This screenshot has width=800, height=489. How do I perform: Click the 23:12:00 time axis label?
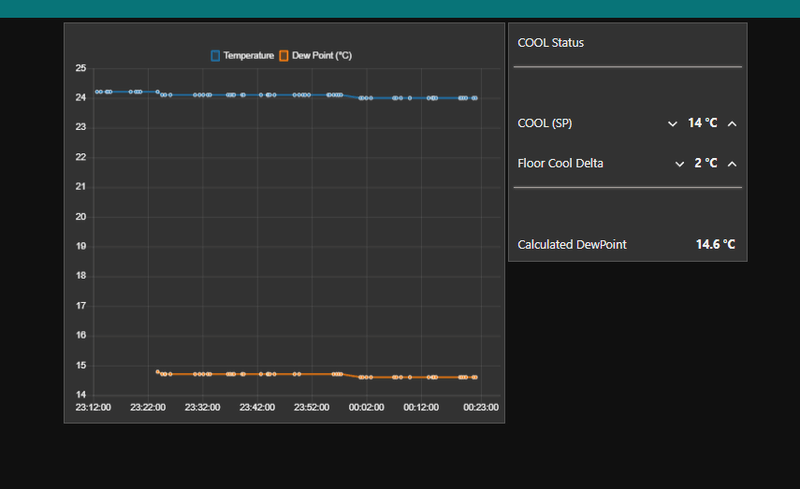point(93,407)
